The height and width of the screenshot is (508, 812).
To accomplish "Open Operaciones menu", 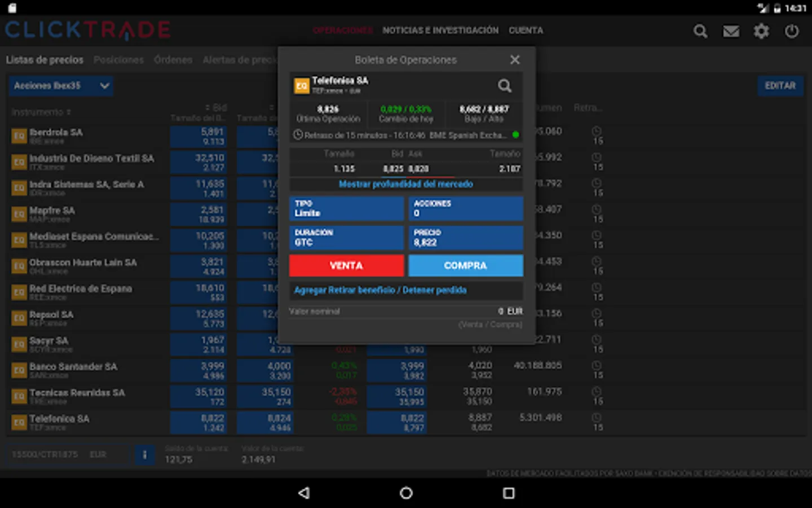I will [343, 30].
